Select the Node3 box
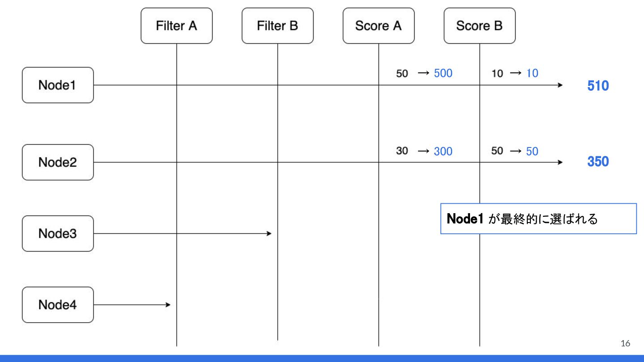 tap(58, 234)
